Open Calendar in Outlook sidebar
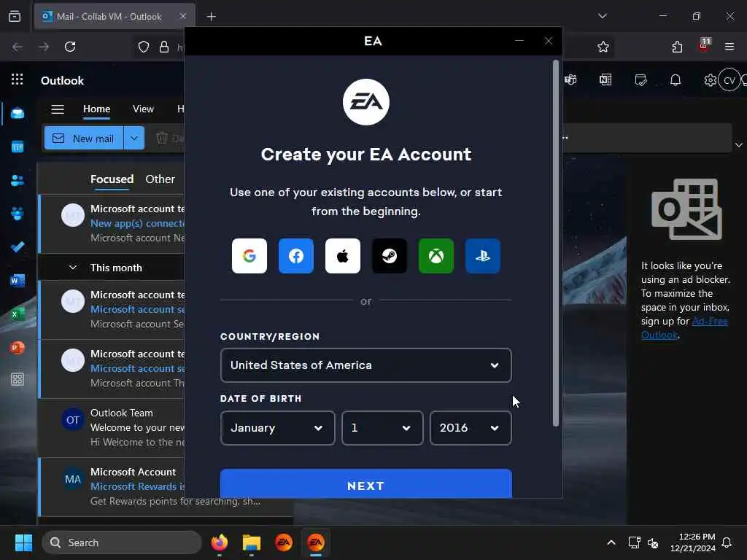The height and width of the screenshot is (560, 747). [18, 147]
